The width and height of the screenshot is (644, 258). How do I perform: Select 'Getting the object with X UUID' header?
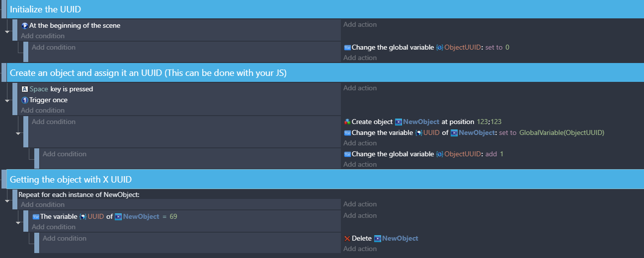coord(322,179)
